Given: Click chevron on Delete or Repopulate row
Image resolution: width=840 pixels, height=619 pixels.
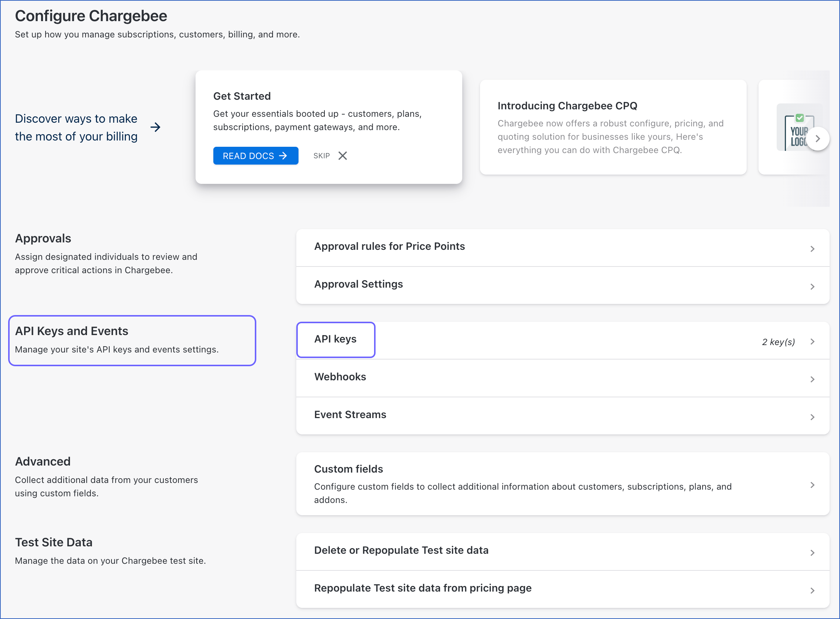Looking at the screenshot, I should click(x=812, y=553).
